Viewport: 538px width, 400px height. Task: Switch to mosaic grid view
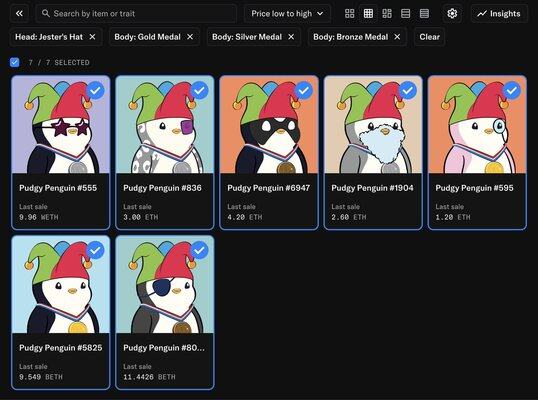387,14
